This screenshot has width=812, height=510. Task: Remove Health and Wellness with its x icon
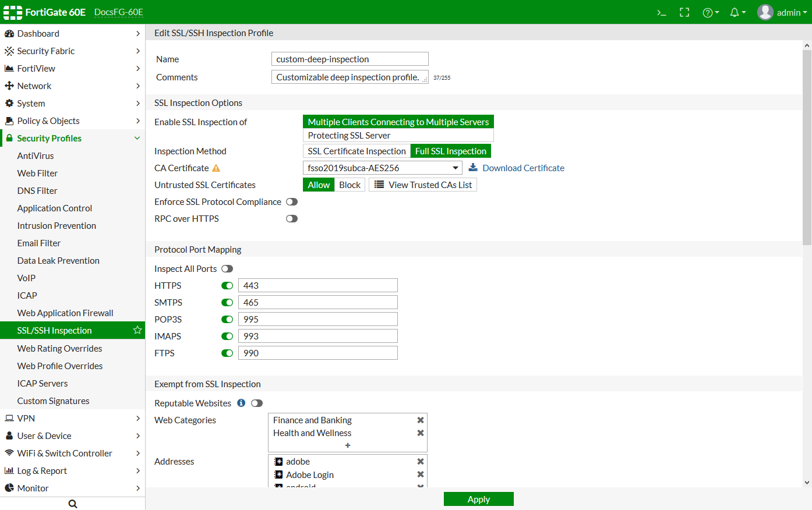[420, 433]
